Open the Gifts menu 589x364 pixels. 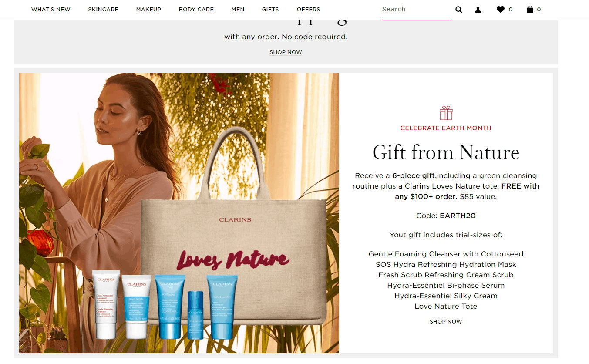coord(270,10)
